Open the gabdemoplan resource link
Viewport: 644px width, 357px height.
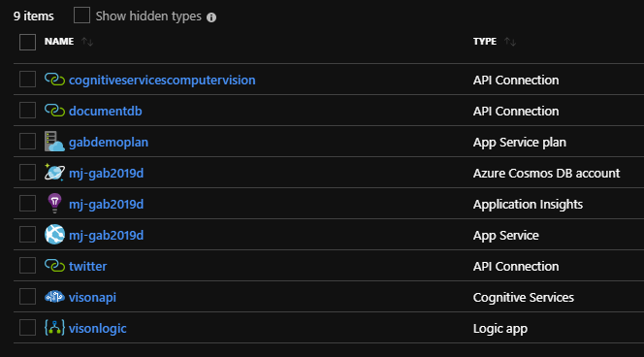pos(109,143)
